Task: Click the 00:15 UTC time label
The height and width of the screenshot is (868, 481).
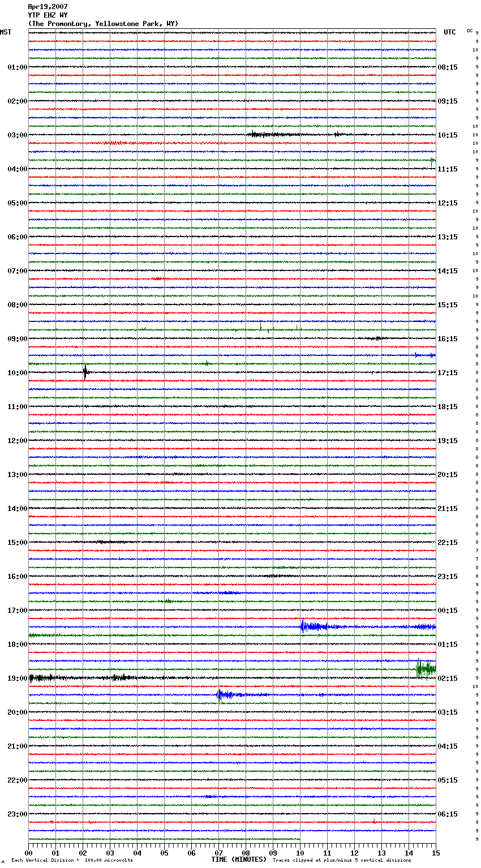Action: 448,611
